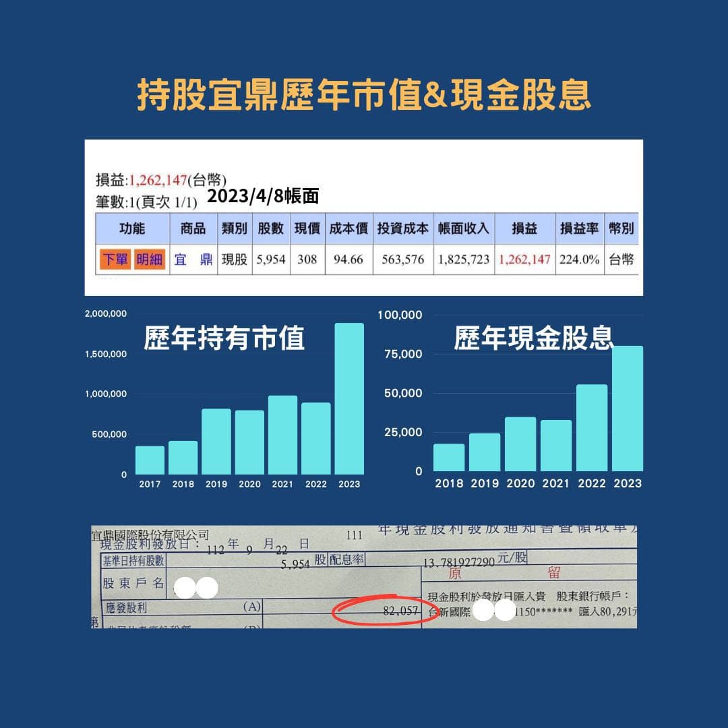This screenshot has width=728, height=728.
Task: Click the book income cell 1,825,723
Action: [464, 260]
